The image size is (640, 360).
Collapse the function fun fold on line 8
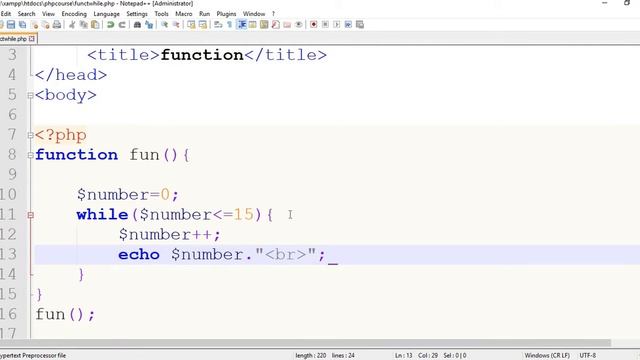tap(30, 155)
